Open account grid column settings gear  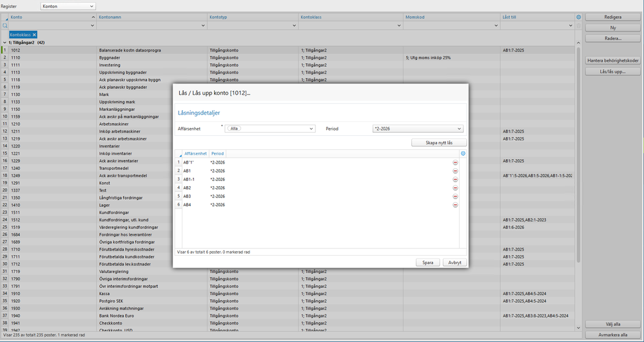pyautogui.click(x=579, y=17)
